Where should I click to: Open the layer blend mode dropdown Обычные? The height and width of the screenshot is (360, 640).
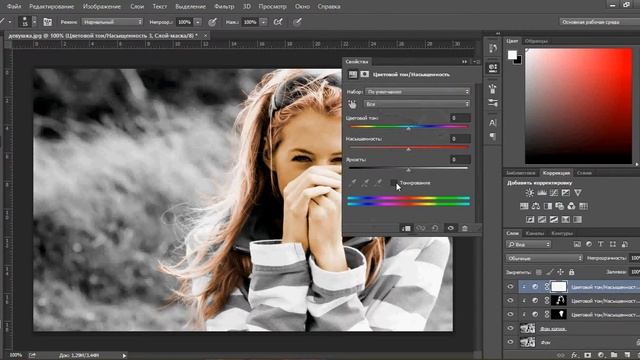click(544, 258)
